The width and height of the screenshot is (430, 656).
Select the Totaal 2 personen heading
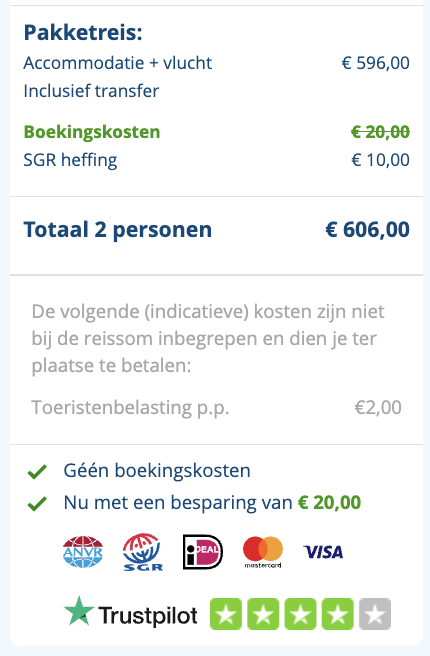pyautogui.click(x=118, y=230)
